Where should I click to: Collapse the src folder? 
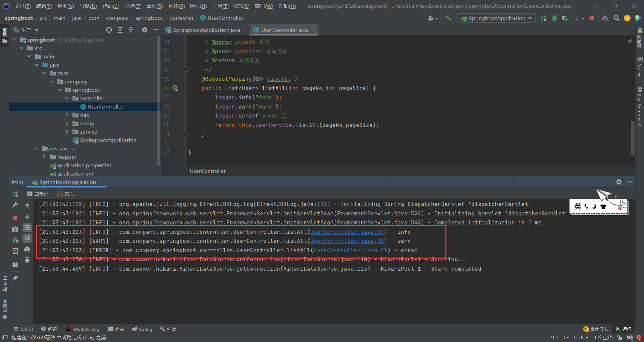[22, 48]
